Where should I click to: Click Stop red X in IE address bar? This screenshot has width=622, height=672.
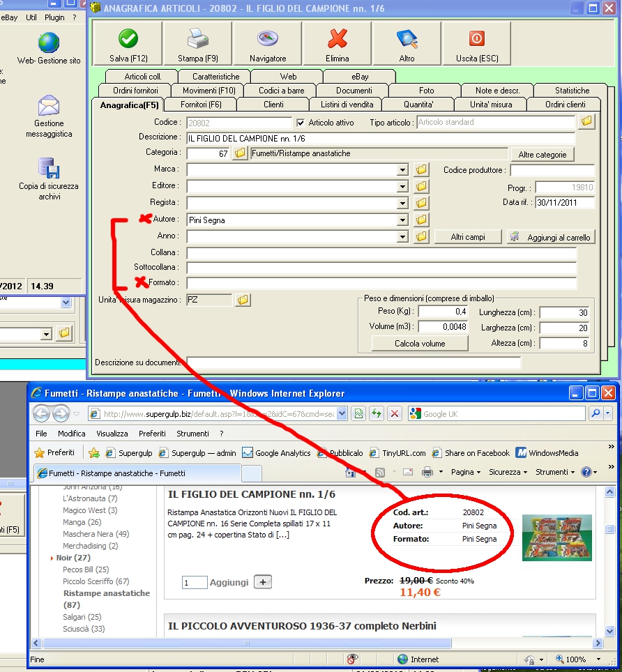pos(395,413)
